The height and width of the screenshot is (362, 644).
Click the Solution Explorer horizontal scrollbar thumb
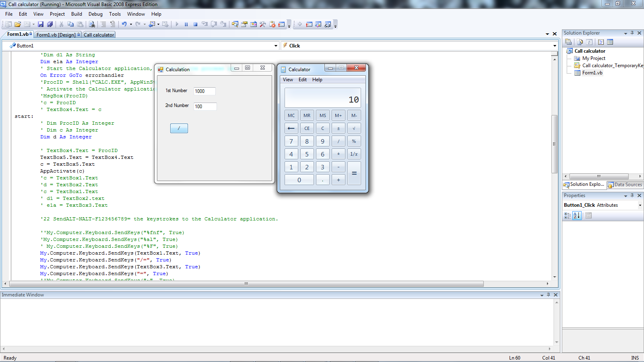click(599, 177)
